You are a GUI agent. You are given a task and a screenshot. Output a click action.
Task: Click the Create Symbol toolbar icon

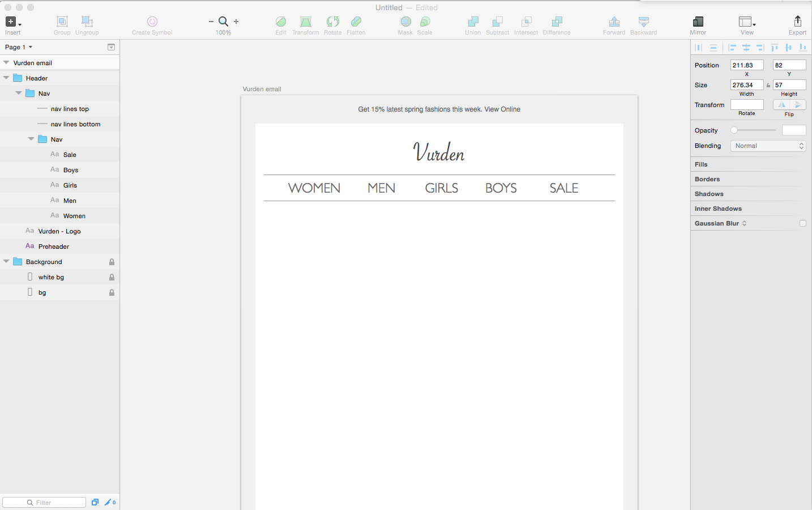152,22
